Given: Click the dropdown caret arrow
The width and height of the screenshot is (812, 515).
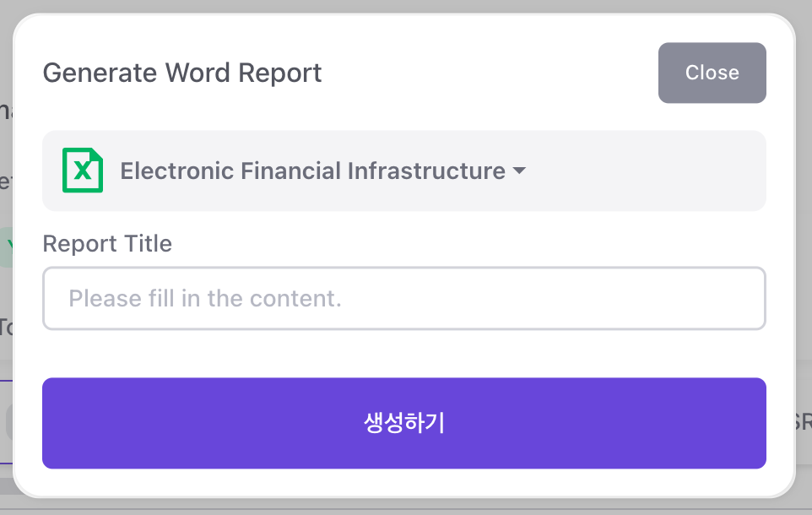Looking at the screenshot, I should tap(519, 171).
